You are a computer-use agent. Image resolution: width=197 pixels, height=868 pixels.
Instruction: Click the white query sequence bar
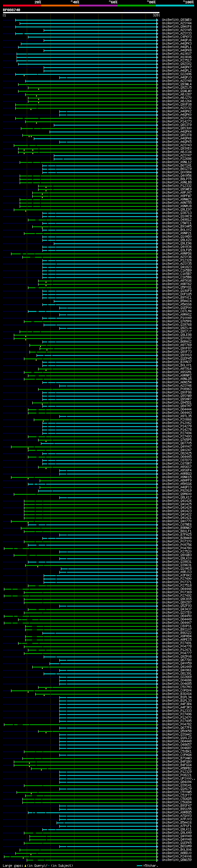[81, 13]
